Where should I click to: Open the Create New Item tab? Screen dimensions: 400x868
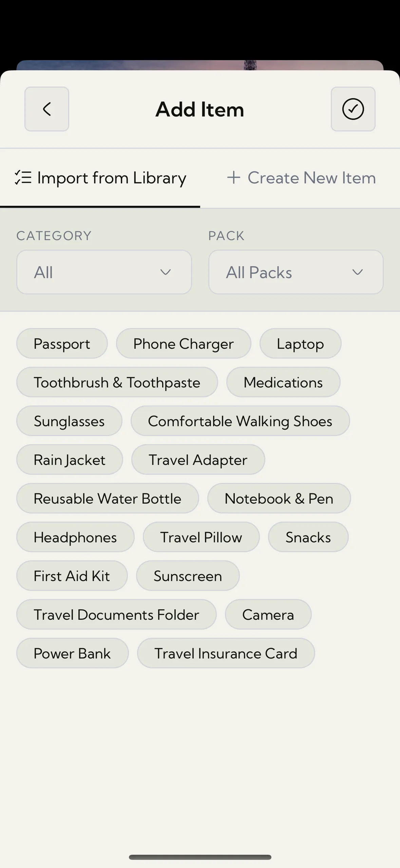coord(301,178)
